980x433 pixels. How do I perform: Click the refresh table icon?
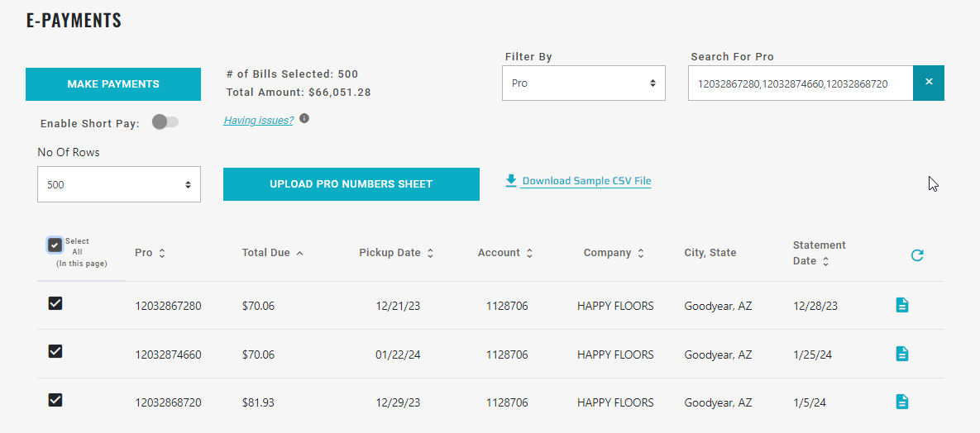pos(916,255)
